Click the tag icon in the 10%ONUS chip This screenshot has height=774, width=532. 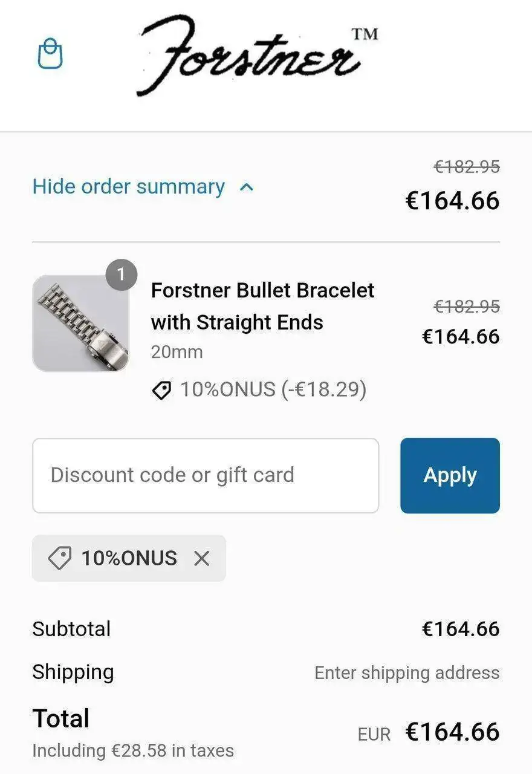59,558
